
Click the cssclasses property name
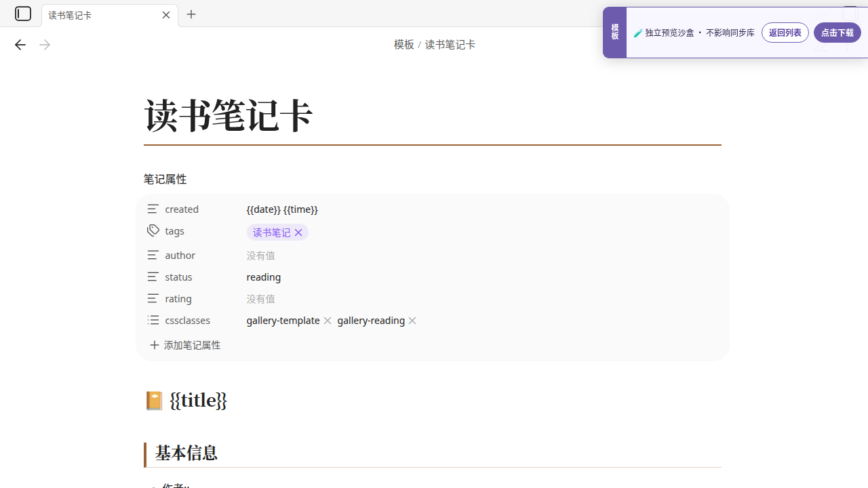pos(187,320)
